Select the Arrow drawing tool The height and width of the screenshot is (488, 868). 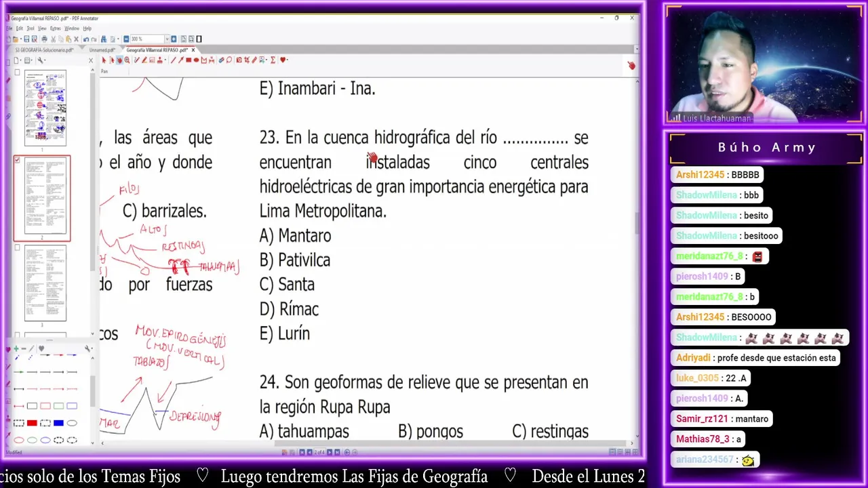point(181,60)
